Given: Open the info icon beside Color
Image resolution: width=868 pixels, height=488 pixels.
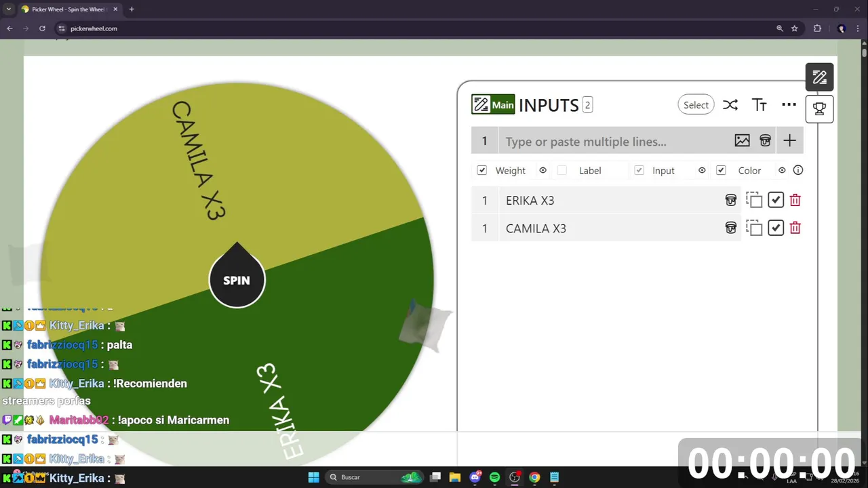Looking at the screenshot, I should click(x=798, y=170).
